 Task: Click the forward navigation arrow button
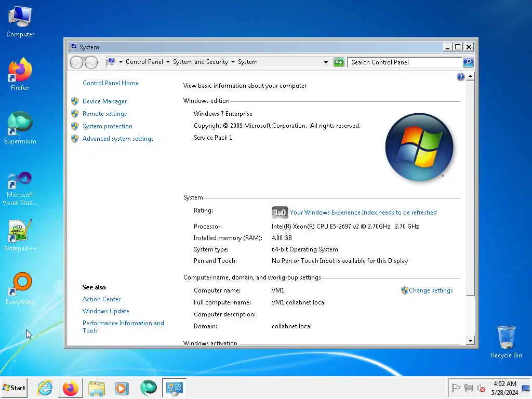pyautogui.click(x=91, y=62)
